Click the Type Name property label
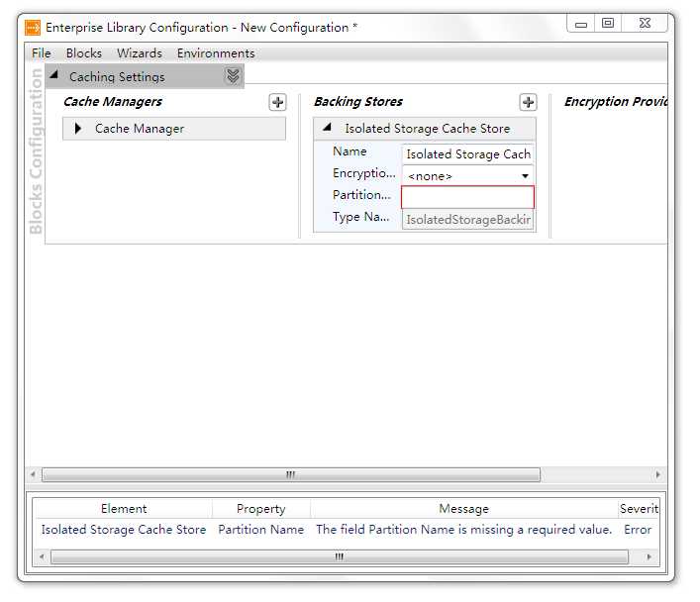 pos(360,217)
